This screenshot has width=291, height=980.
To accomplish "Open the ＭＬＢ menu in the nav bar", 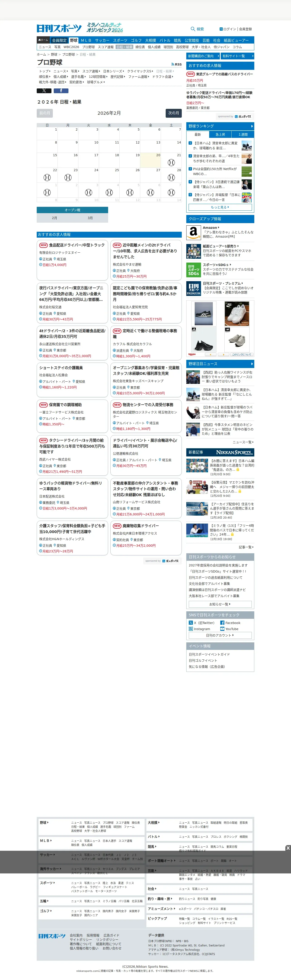I will point(86,40).
